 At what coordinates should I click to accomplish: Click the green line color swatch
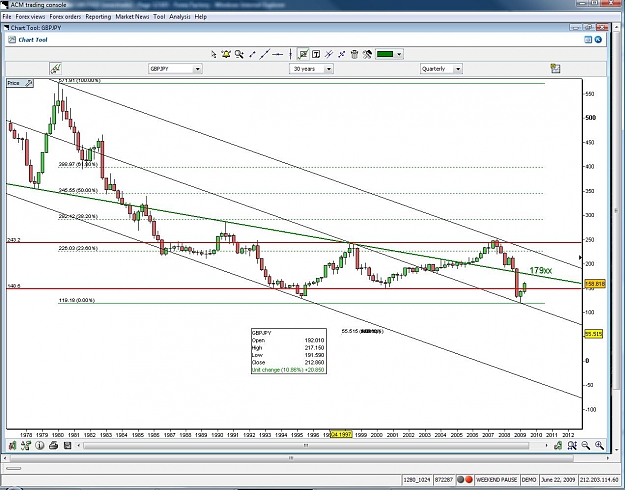pos(385,54)
